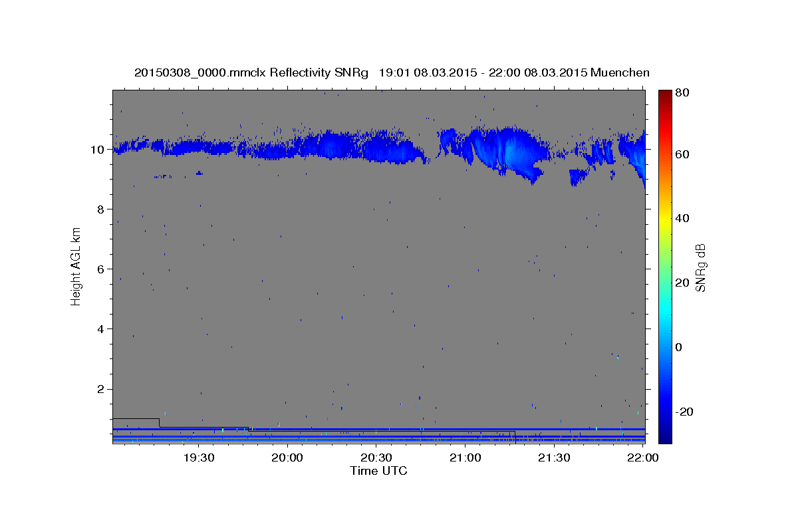This screenshot has width=798, height=532.
Task: Click the colorbar value -20
Action: coord(684,412)
